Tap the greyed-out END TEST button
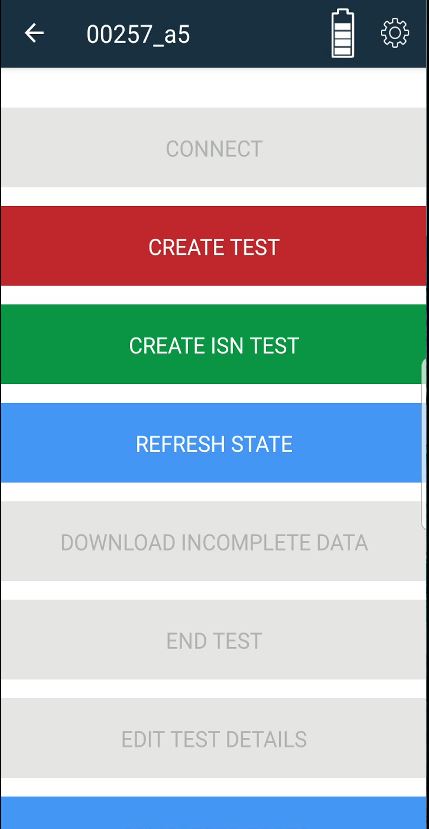 213,640
